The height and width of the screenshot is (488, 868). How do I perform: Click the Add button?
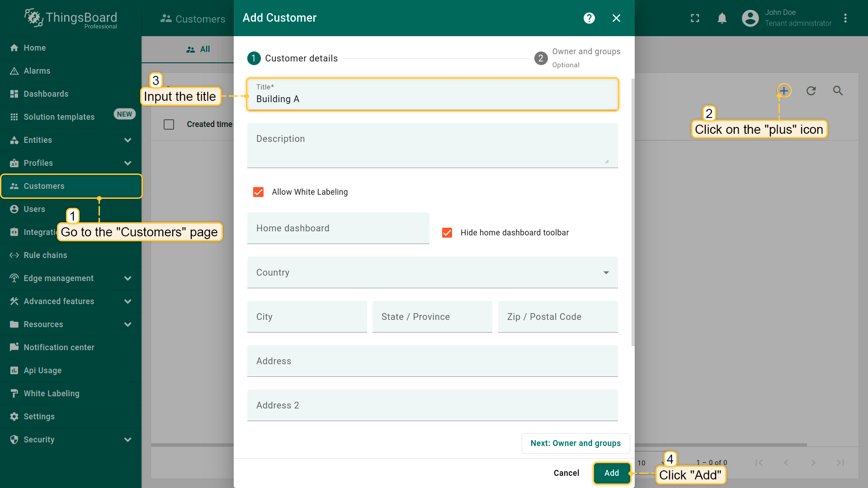click(x=611, y=473)
